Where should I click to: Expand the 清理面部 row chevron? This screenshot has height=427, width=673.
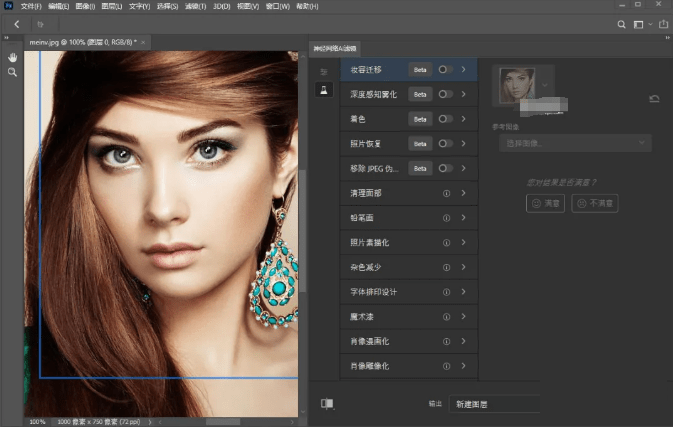(x=464, y=193)
